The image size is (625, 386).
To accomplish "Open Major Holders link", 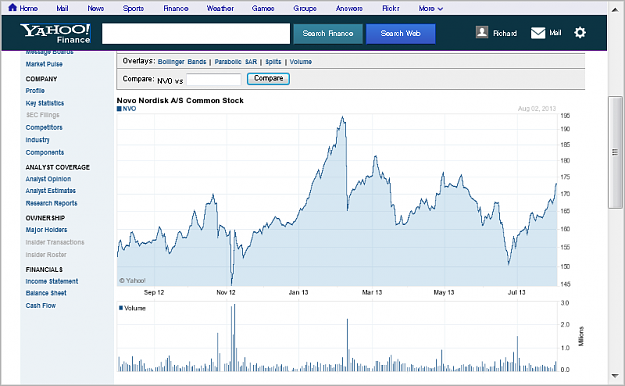I will 46,230.
